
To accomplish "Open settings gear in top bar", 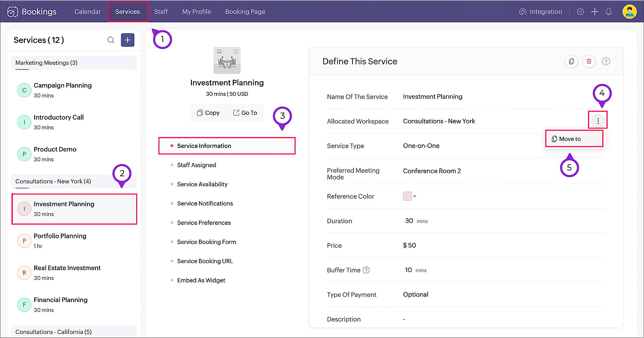I will point(580,12).
